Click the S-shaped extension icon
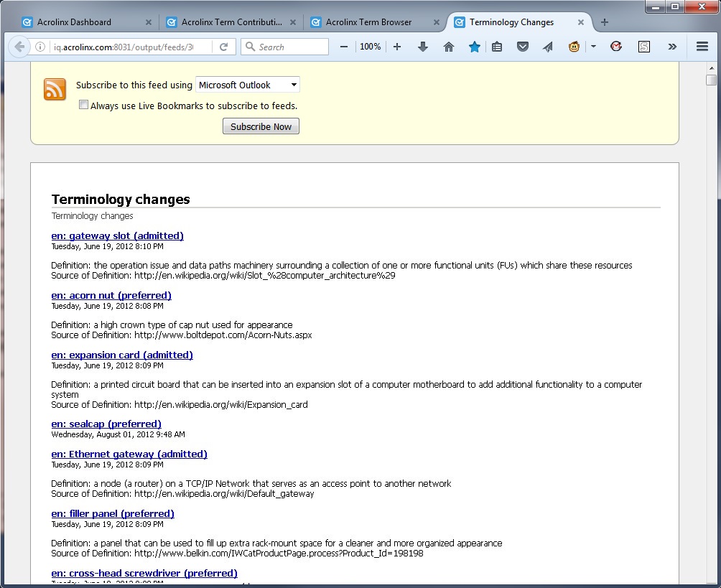 (x=644, y=47)
